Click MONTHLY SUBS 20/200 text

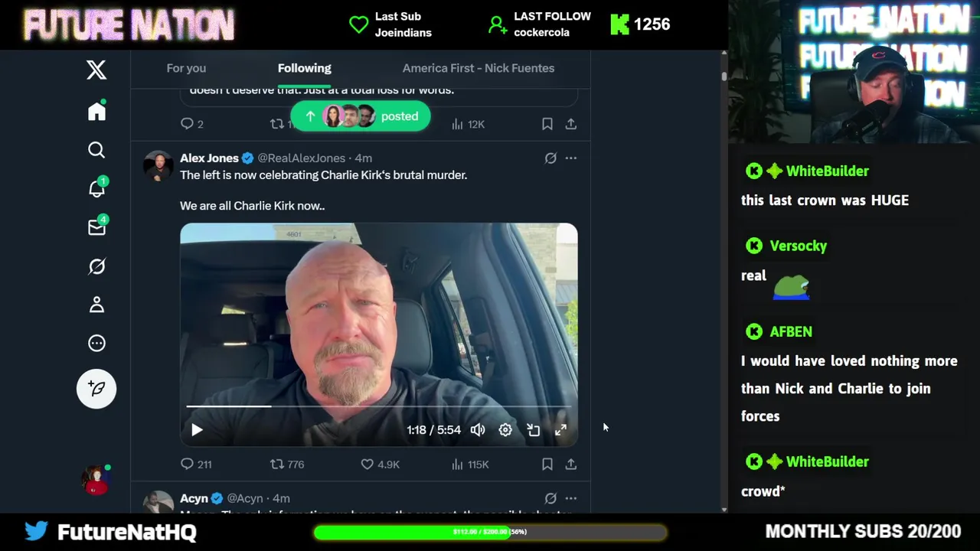pyautogui.click(x=863, y=531)
